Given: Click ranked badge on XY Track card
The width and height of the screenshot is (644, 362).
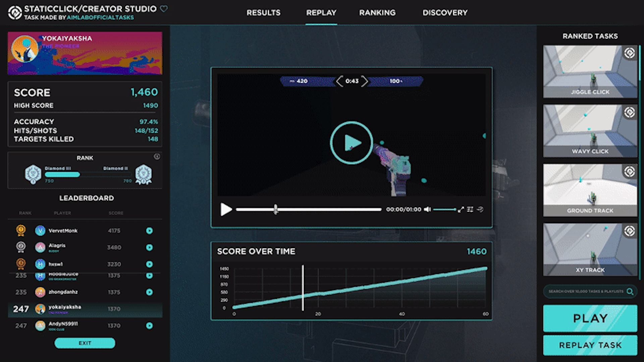Looking at the screenshot, I should pyautogui.click(x=630, y=231).
